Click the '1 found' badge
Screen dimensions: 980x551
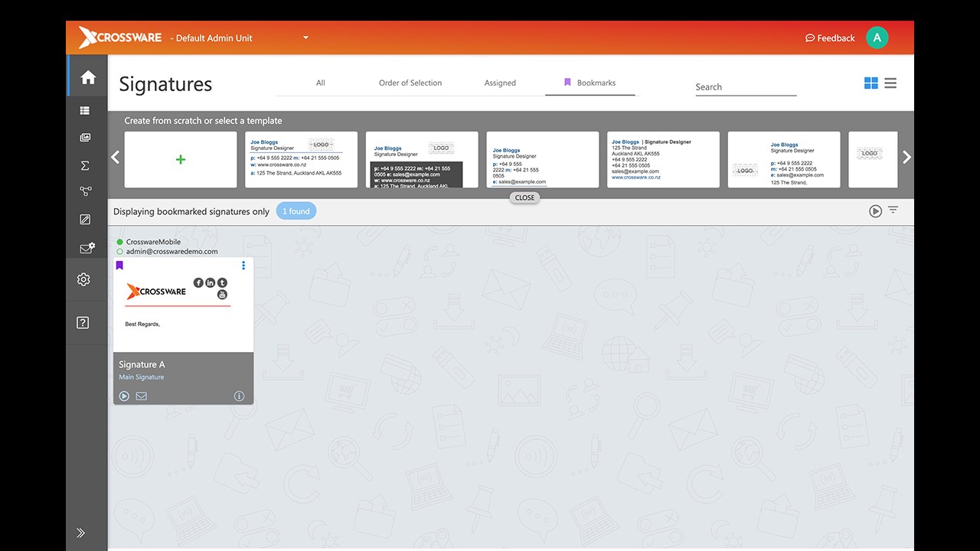tap(296, 211)
